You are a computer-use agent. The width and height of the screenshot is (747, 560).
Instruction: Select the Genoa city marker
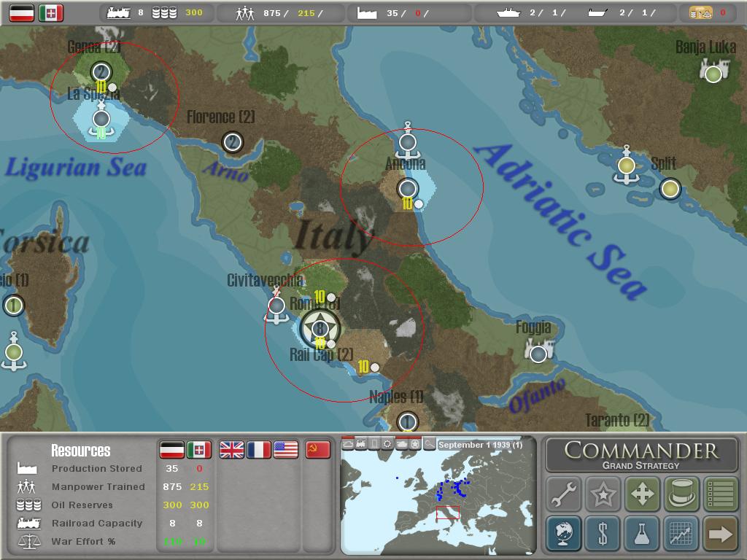[101, 72]
